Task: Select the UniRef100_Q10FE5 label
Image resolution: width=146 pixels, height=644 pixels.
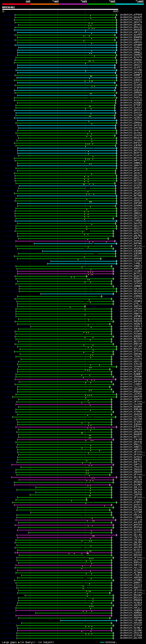Action: (131, 35)
